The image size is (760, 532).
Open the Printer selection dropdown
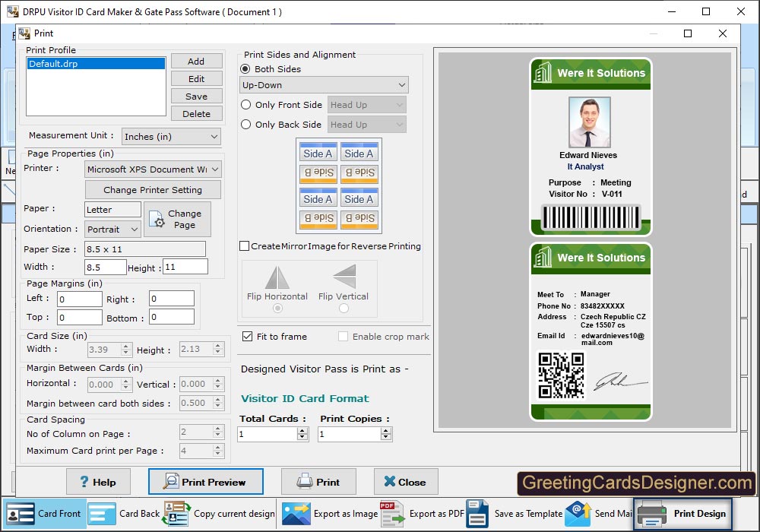click(154, 169)
